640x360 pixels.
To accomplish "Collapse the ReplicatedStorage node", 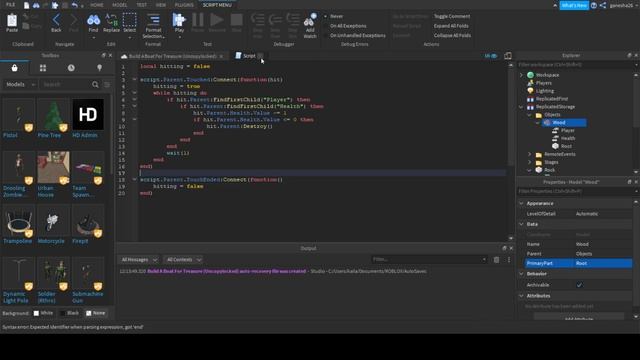I will pyautogui.click(x=521, y=107).
